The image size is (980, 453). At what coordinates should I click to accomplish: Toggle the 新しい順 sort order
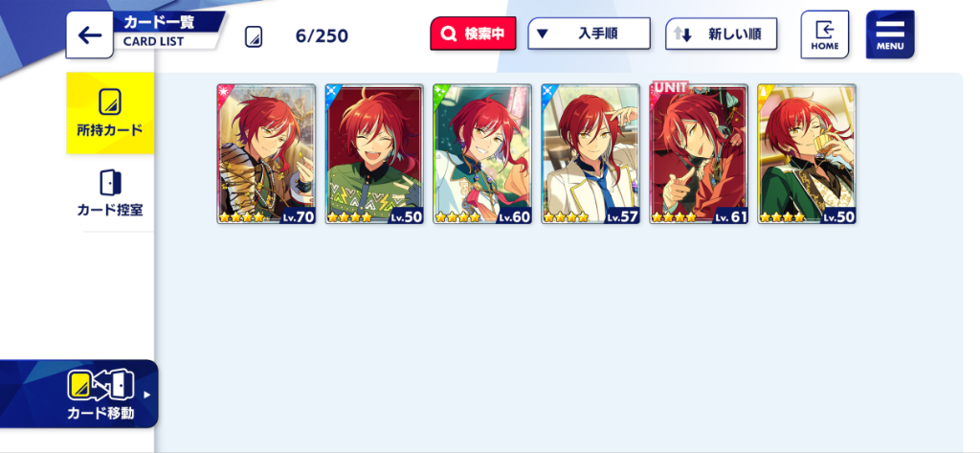coord(721,34)
